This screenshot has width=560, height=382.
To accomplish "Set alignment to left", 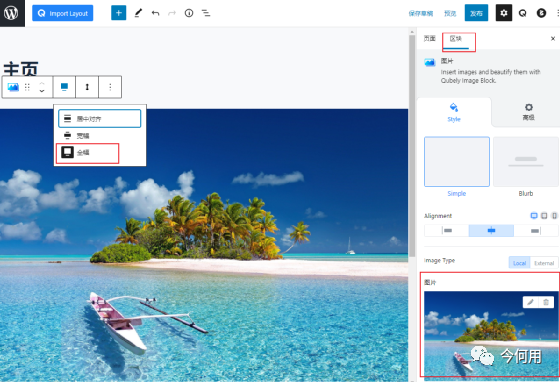I will pyautogui.click(x=447, y=231).
